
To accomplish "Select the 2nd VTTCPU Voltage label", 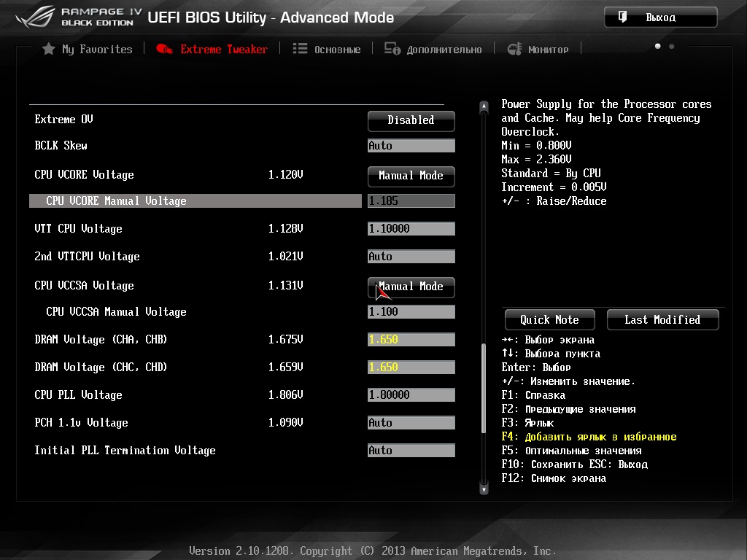I will pos(88,256).
